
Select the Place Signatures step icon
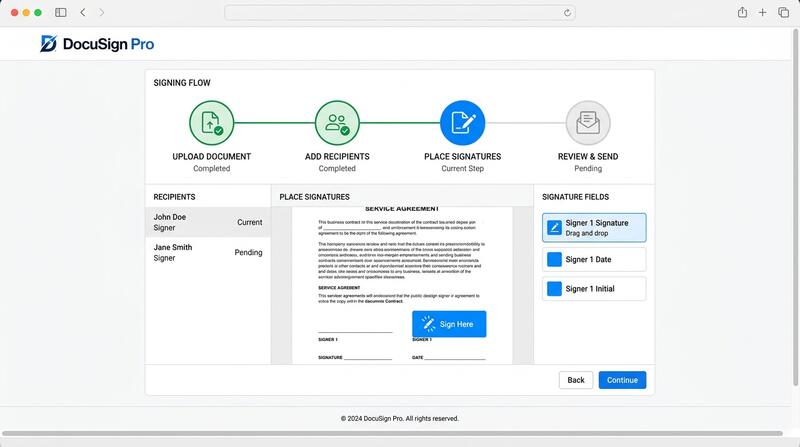click(x=462, y=123)
